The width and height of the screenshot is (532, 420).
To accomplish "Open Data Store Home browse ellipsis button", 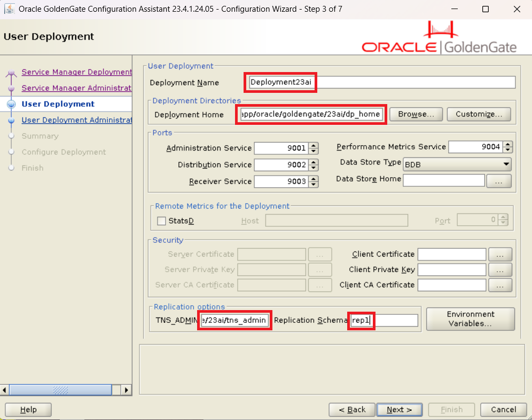I will (499, 181).
